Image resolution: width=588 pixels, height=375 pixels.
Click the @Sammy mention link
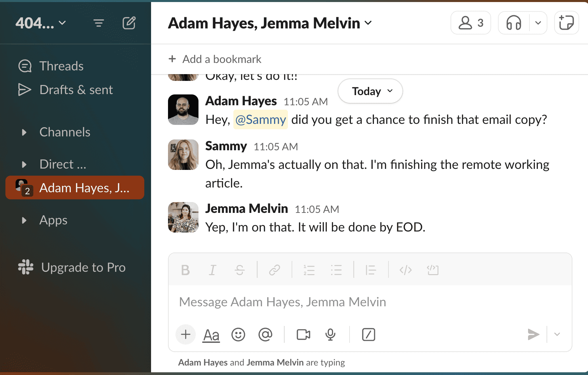(x=260, y=119)
